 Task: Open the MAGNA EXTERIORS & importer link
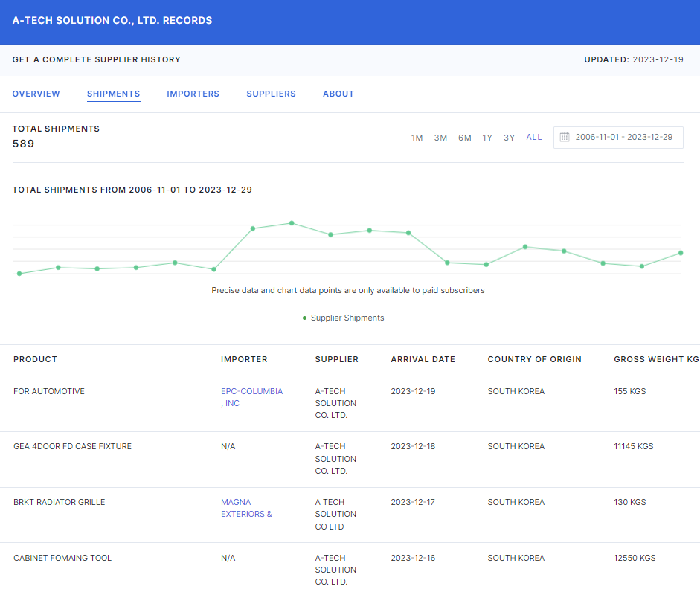coord(246,508)
